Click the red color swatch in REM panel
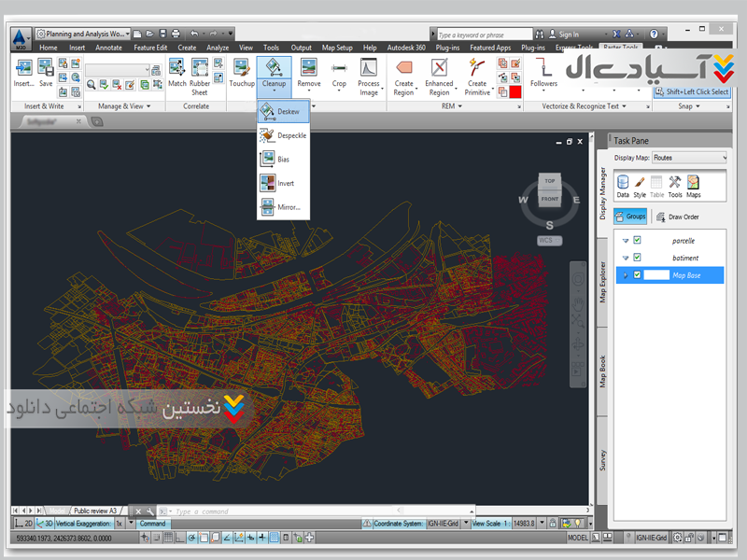This screenshot has width=747, height=560. 515,91
